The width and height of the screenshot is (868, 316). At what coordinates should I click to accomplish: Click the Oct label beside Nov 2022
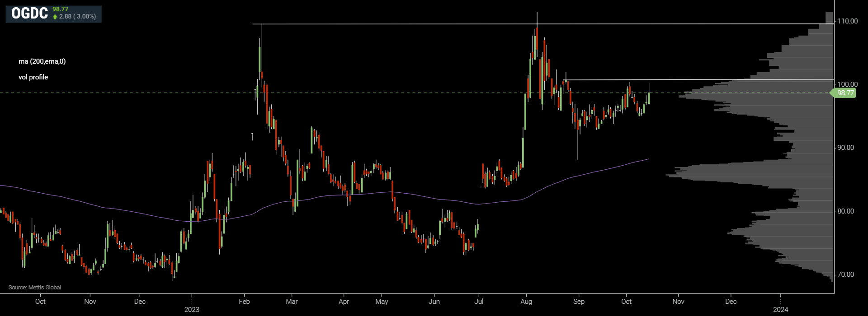(x=40, y=302)
